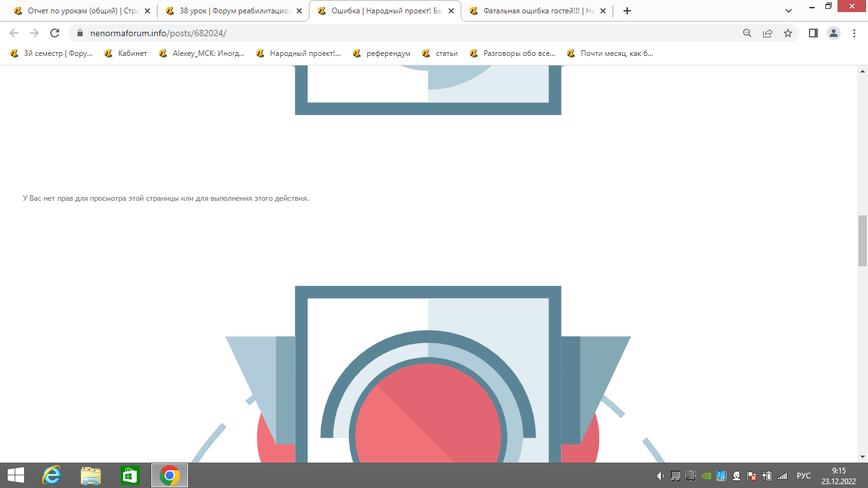This screenshot has height=488, width=868.
Task: Bookmark this page with the star
Action: pyautogui.click(x=788, y=33)
